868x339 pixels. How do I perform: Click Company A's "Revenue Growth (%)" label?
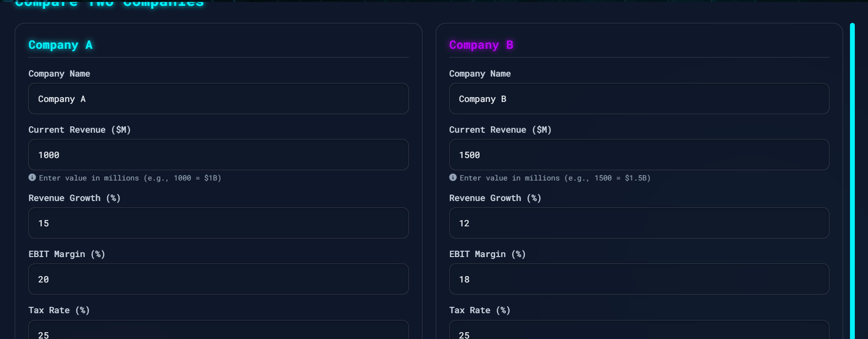tap(74, 198)
